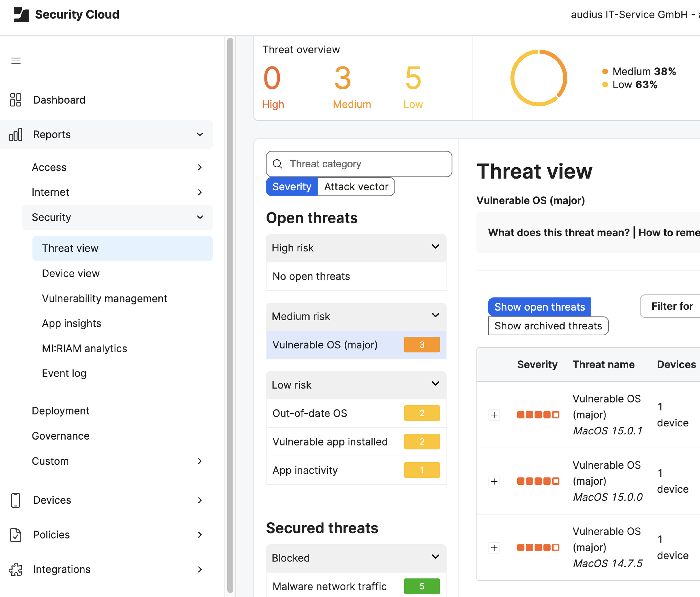700x597 pixels.
Task: Collapse the Low risk section chevron
Action: pos(435,384)
